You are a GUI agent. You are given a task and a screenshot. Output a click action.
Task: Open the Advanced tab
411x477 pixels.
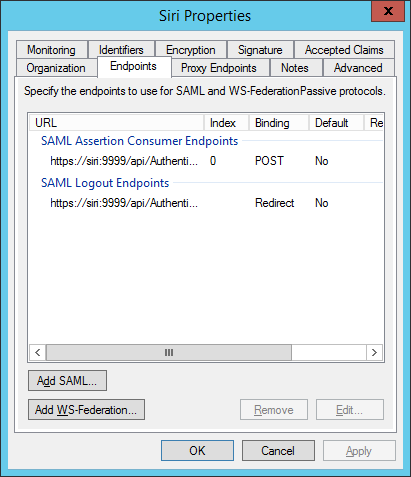pos(358,68)
